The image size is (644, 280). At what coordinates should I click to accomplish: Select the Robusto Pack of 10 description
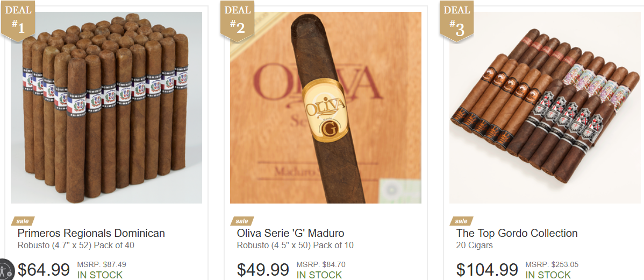[295, 246]
